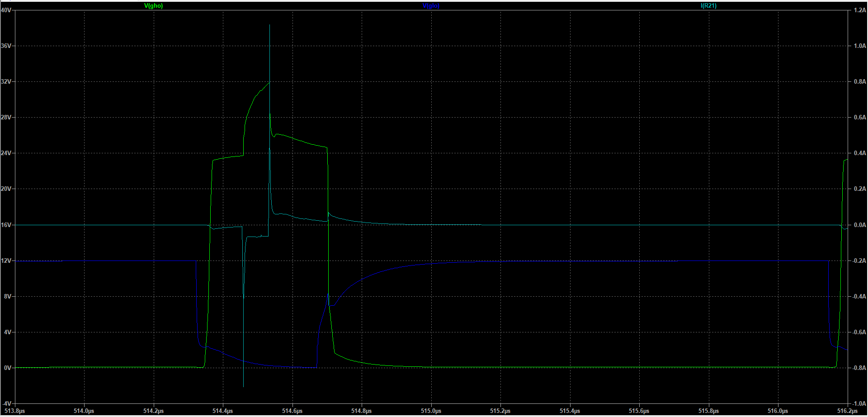Image resolution: width=868 pixels, height=417 pixels.
Task: Click the 514.8µs time axis label
Action: [362, 411]
